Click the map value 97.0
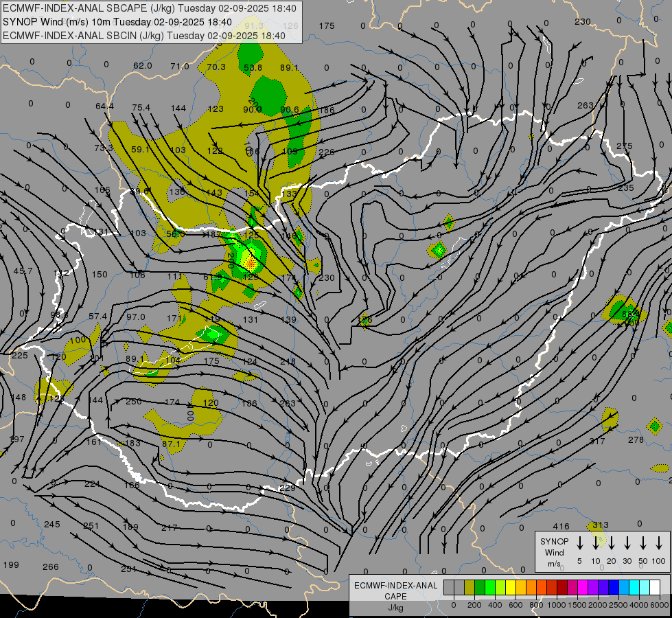Image resolution: width=672 pixels, height=618 pixels. pos(136,317)
